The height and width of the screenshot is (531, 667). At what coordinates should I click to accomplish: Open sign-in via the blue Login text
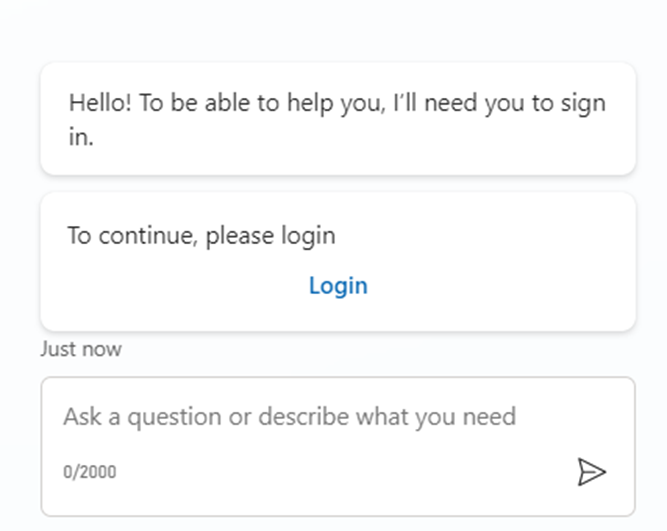(338, 286)
